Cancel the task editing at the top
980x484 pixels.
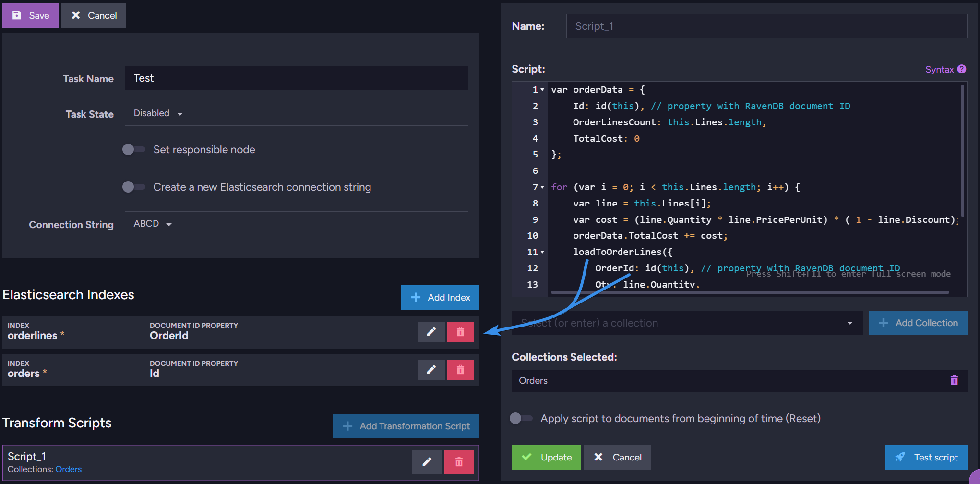(94, 15)
